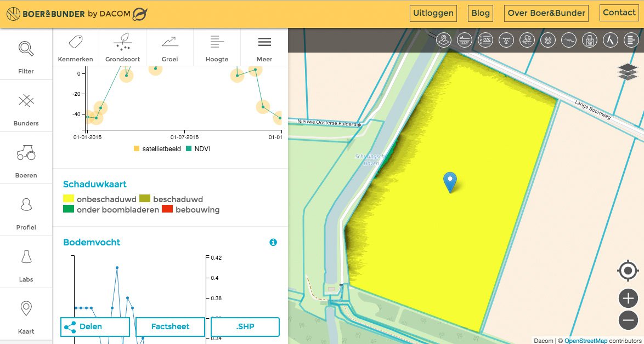Screen dimensions: 644x344
Task: Open the Meer hamburger menu
Action: (264, 48)
